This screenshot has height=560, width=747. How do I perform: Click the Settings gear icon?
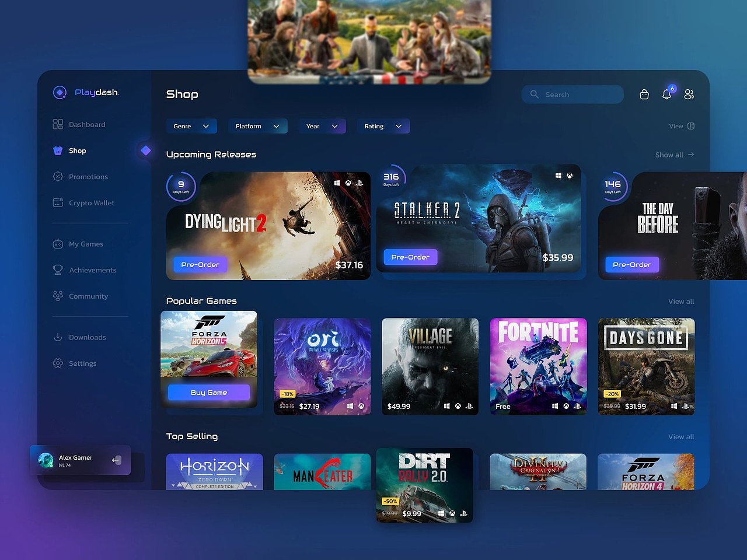(x=58, y=363)
